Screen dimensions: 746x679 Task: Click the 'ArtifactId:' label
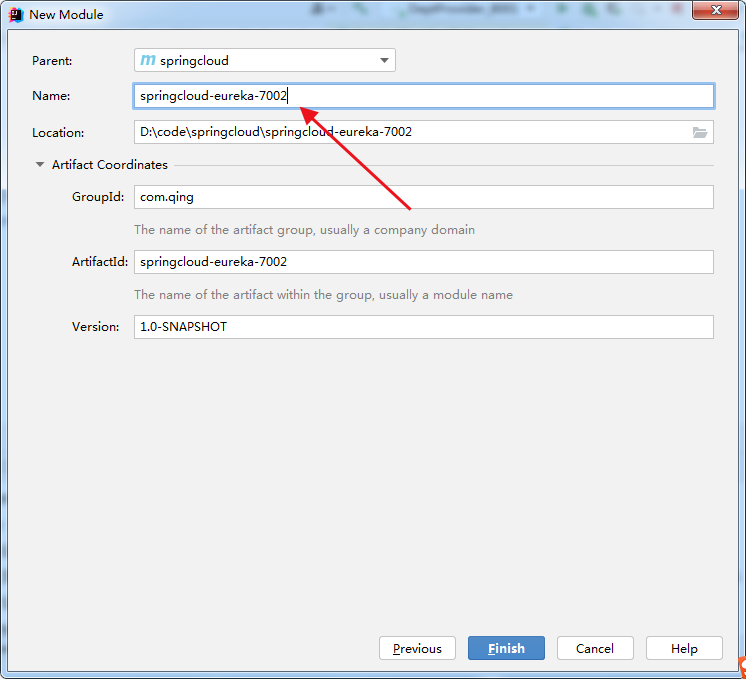tap(100, 262)
